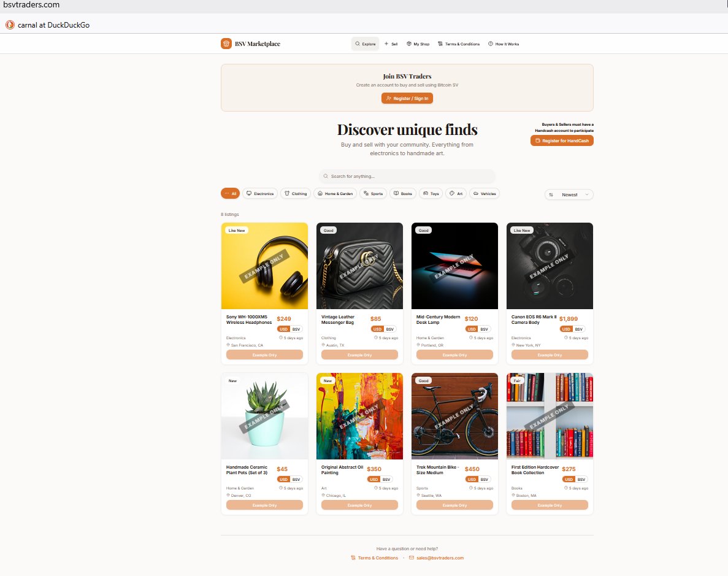The height and width of the screenshot is (576, 728).
Task: Click the Fair badge on book collection
Action: coord(517,380)
